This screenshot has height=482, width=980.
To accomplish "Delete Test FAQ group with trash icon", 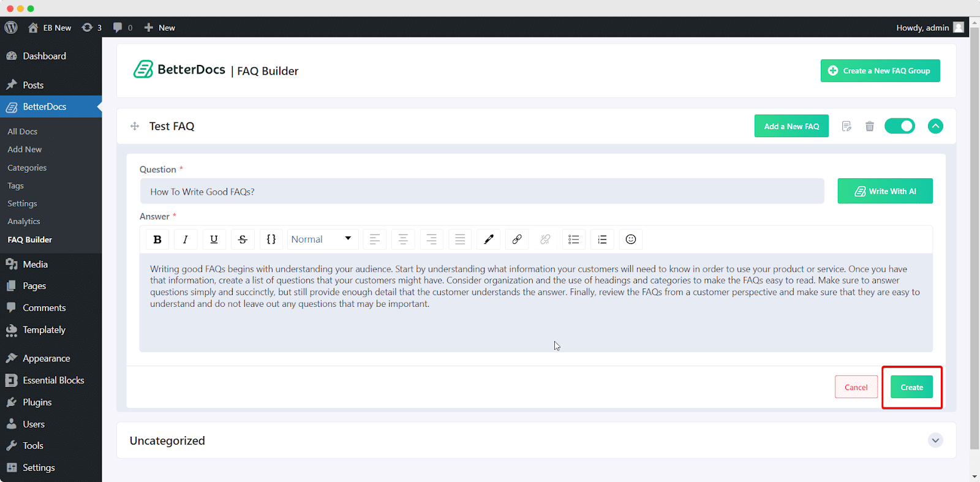I will pos(869,126).
